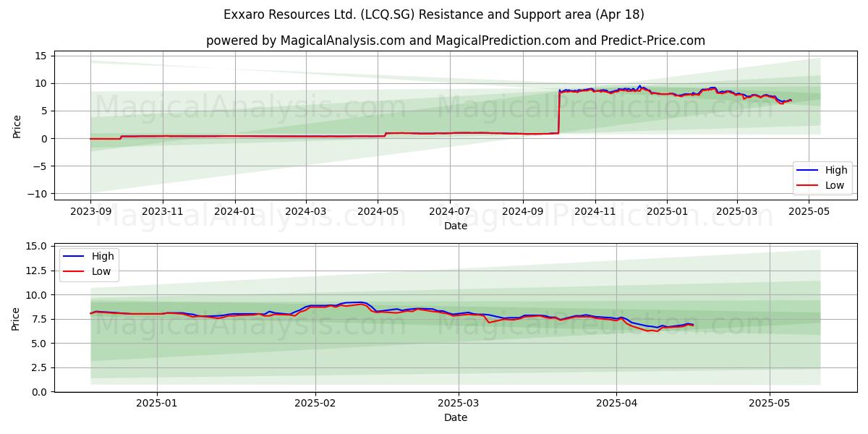Click bottom chart y-axis tick '2.5'
The image size is (868, 434).
39,367
